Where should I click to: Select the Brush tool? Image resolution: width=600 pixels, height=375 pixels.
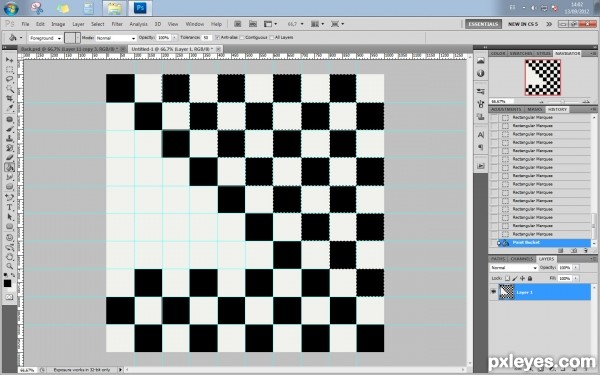(x=9, y=129)
